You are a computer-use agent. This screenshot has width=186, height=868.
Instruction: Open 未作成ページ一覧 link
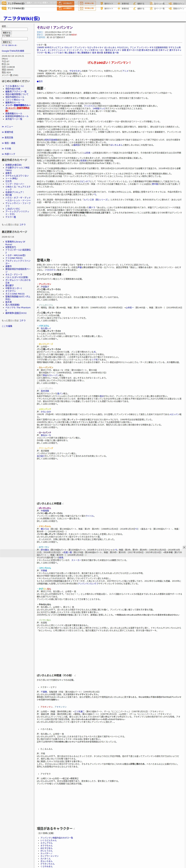point(14,119)
